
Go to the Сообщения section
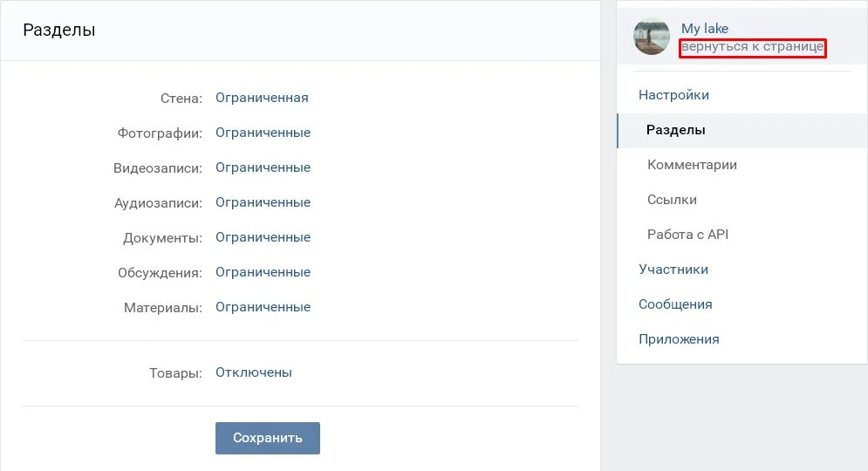(x=675, y=304)
